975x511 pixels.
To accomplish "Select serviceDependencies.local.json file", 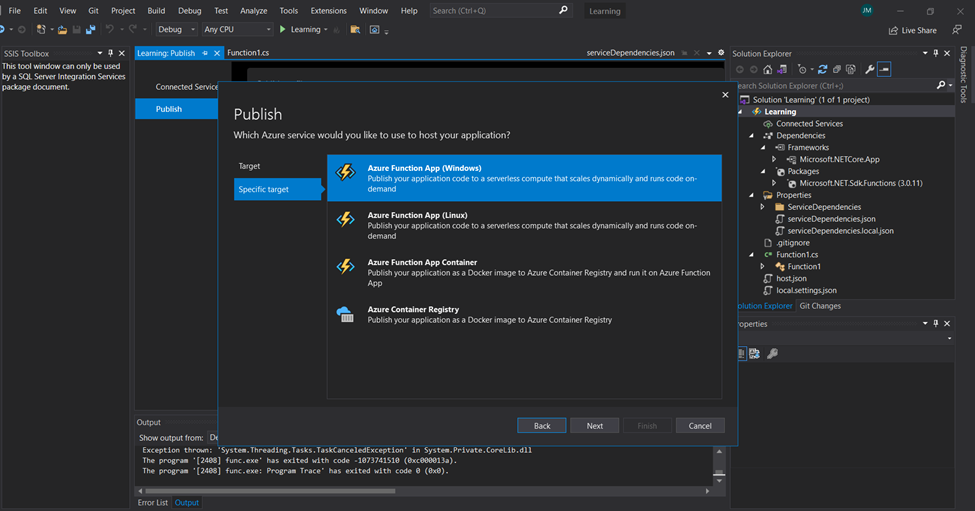I will pos(840,231).
